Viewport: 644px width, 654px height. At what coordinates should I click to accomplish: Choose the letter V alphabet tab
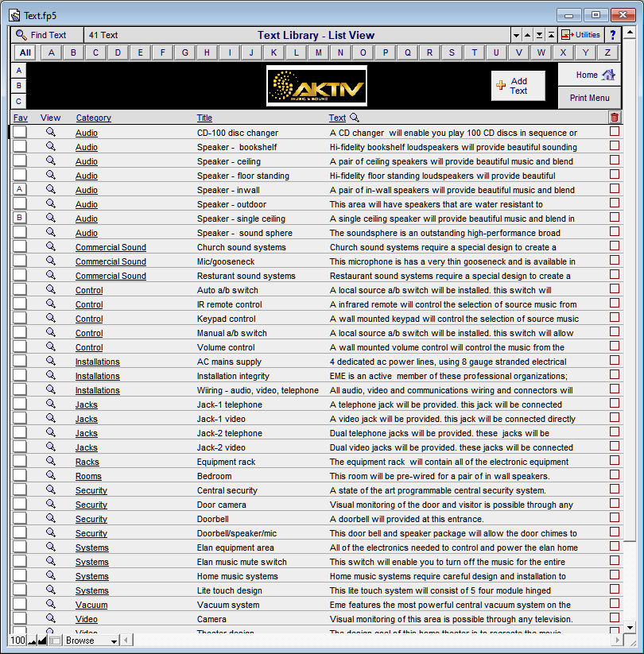point(519,52)
